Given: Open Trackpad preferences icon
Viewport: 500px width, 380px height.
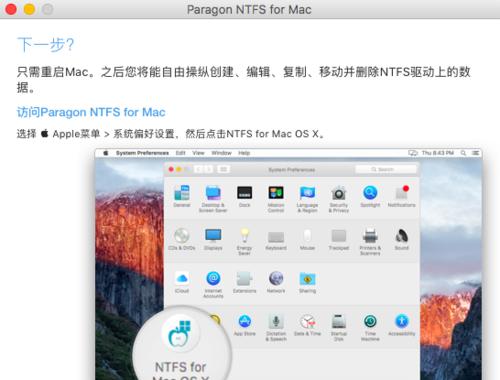Looking at the screenshot, I should point(339,236).
